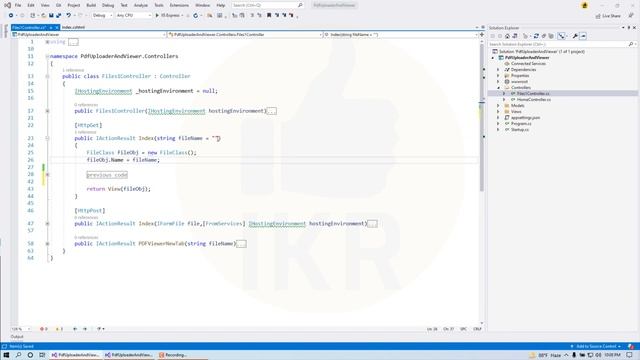The height and width of the screenshot is (360, 640).
Task: Open the File menu
Action: click(x=18, y=5)
